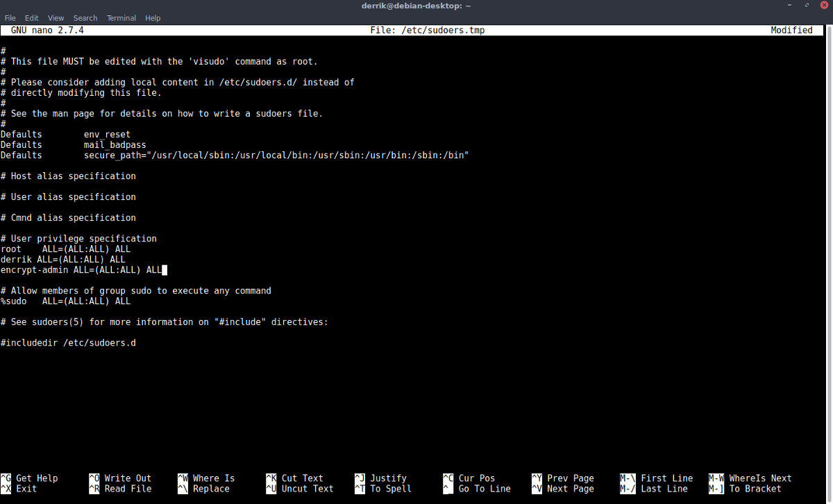This screenshot has width=833, height=504.
Task: Click the Cur Pos shortcut label
Action: click(477, 478)
